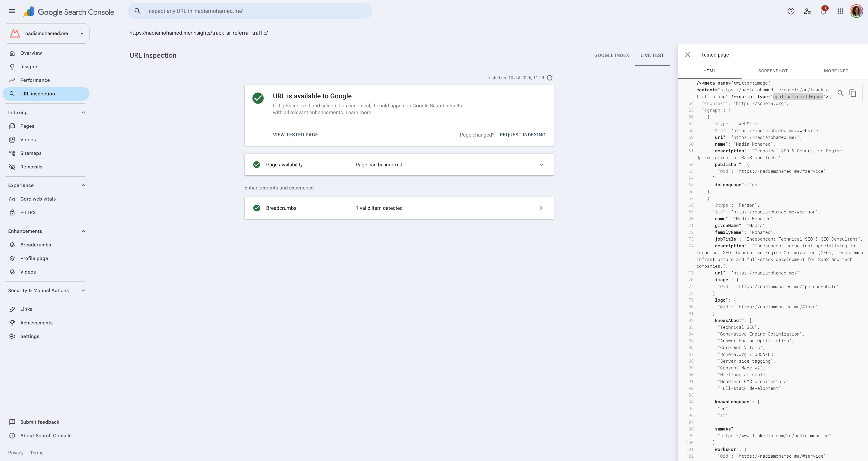Copy the tested page HTML code
This screenshot has width=868, height=461.
click(x=853, y=93)
